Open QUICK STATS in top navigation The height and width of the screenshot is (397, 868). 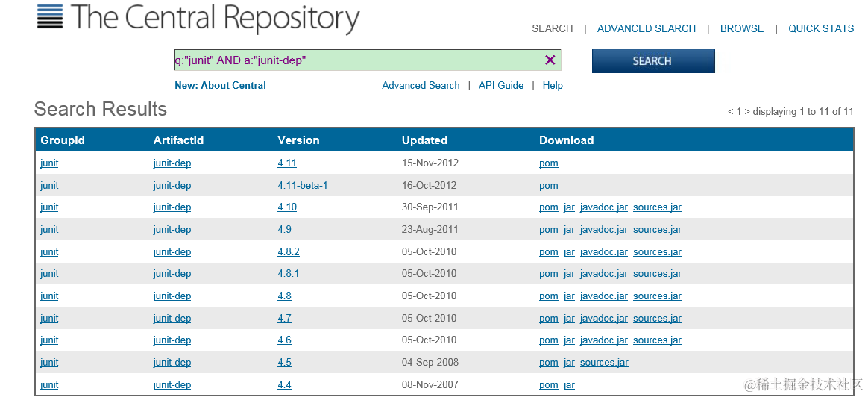click(821, 28)
